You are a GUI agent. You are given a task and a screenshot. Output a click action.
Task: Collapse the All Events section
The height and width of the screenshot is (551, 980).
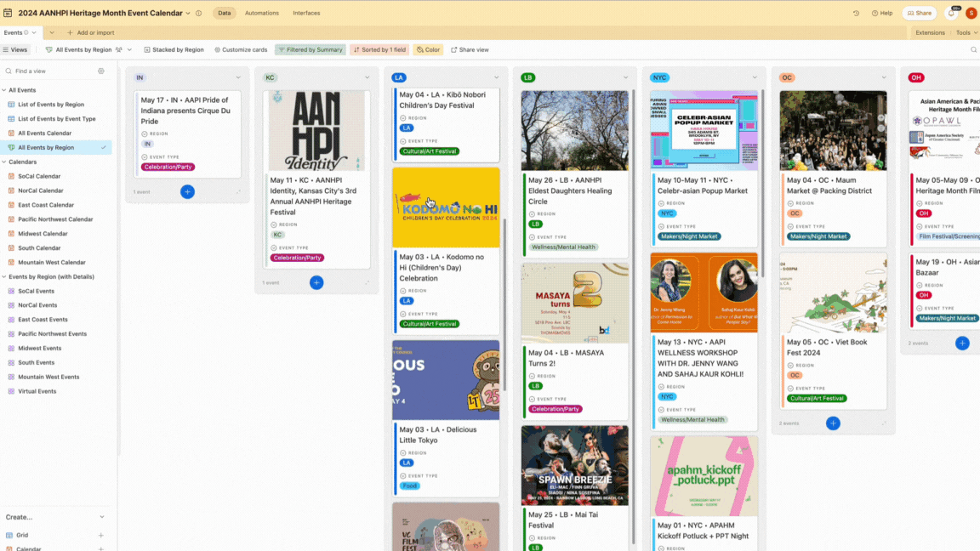4,91
